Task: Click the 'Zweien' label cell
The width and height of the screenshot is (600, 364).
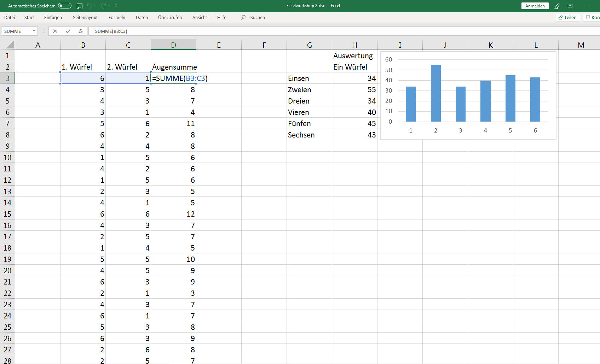Action: tap(310, 89)
